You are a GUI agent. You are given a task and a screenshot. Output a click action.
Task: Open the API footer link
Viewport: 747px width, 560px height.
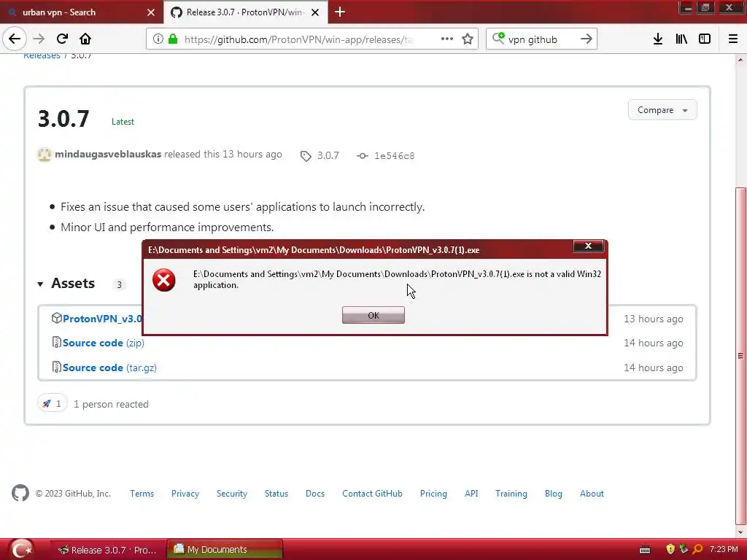[x=471, y=494]
